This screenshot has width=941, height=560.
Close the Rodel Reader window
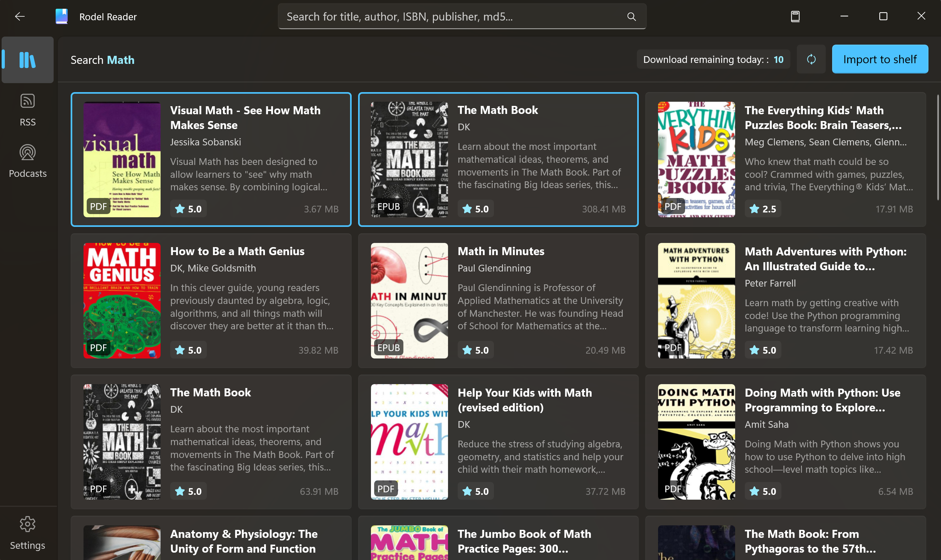[x=921, y=16]
